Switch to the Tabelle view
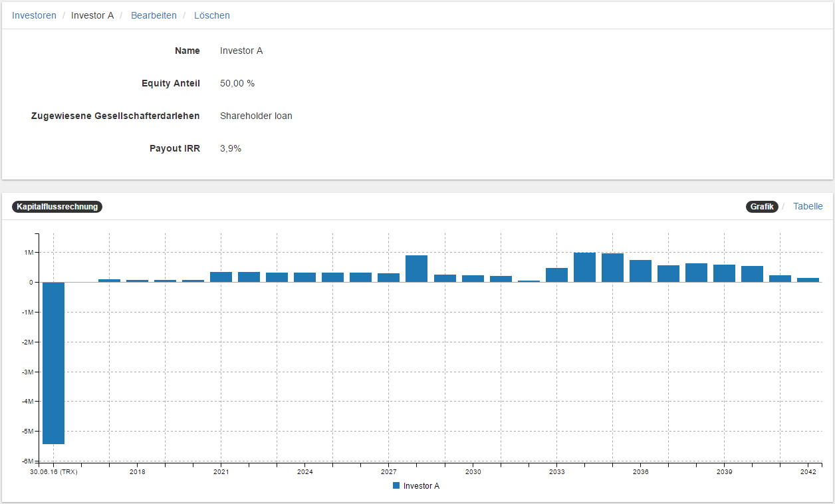 tap(808, 206)
